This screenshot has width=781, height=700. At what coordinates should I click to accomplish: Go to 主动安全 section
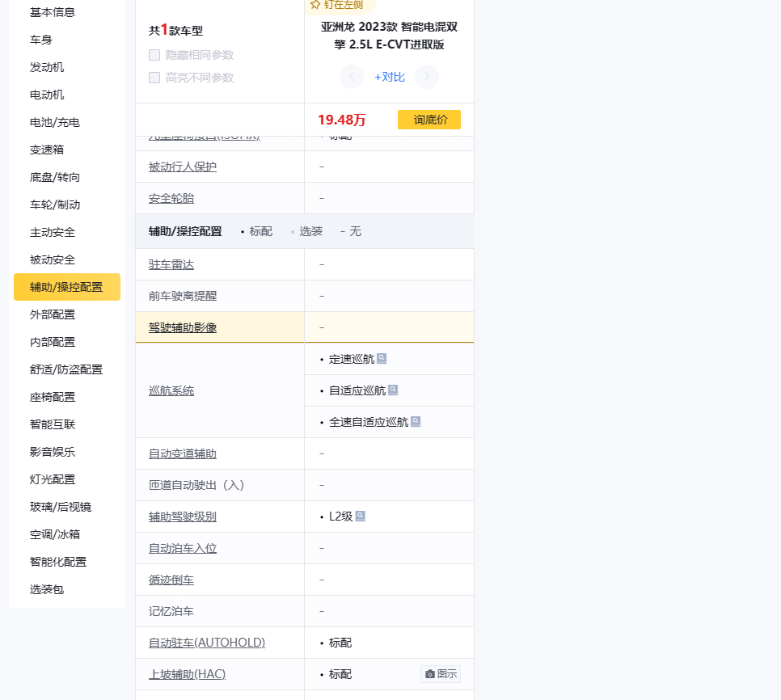pos(53,232)
